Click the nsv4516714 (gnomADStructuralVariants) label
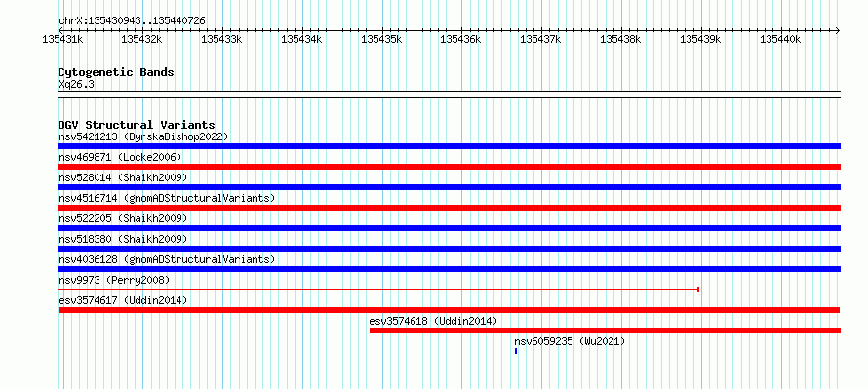Viewport: 868px width, 389px height. 167,198
